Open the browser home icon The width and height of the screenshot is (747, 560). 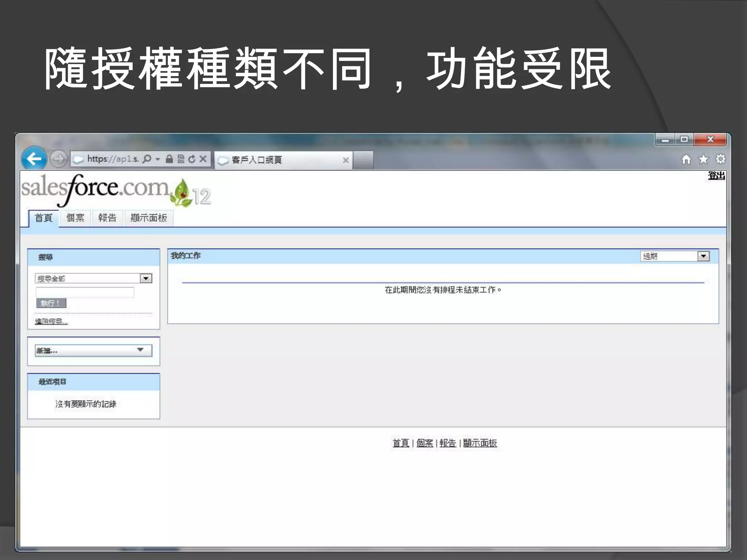point(686,159)
